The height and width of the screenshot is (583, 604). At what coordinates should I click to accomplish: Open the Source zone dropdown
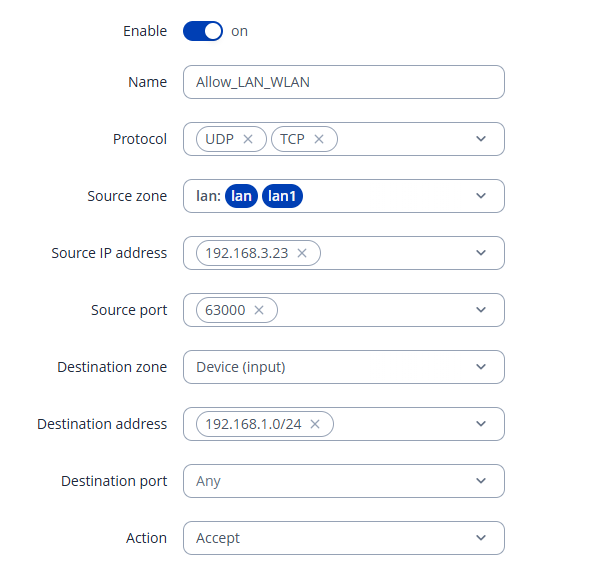click(x=481, y=196)
